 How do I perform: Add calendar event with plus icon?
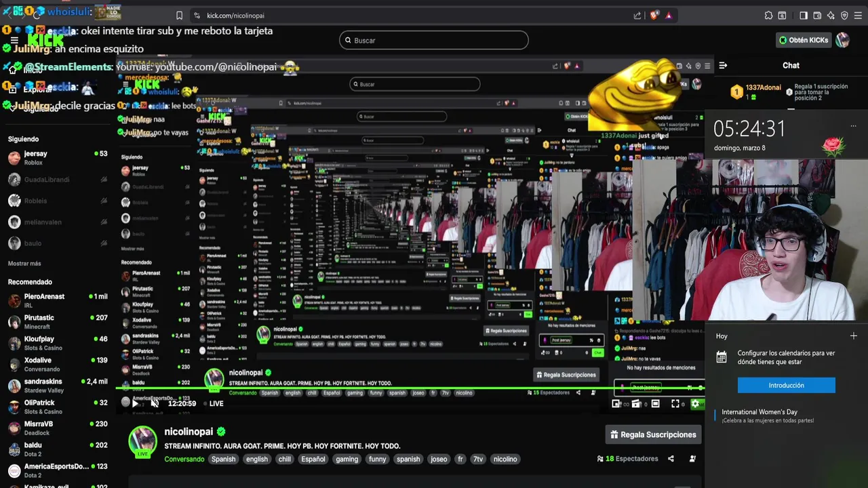854,336
